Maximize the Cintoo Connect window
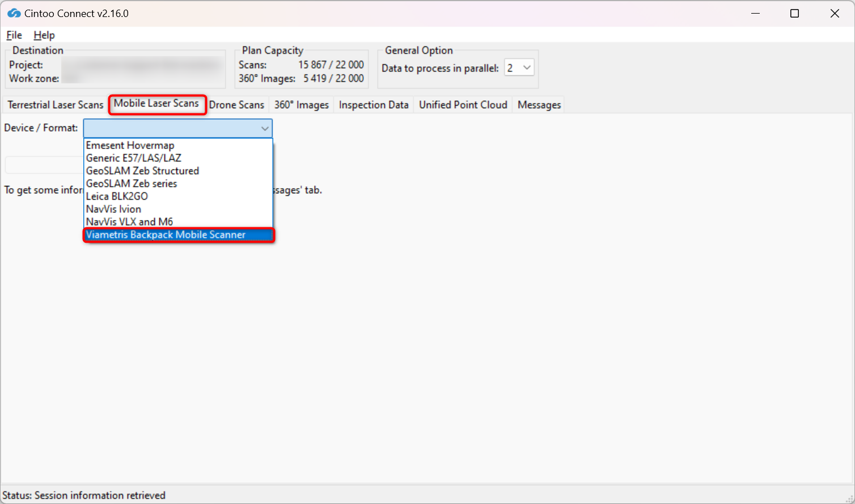The image size is (855, 504). pos(794,14)
